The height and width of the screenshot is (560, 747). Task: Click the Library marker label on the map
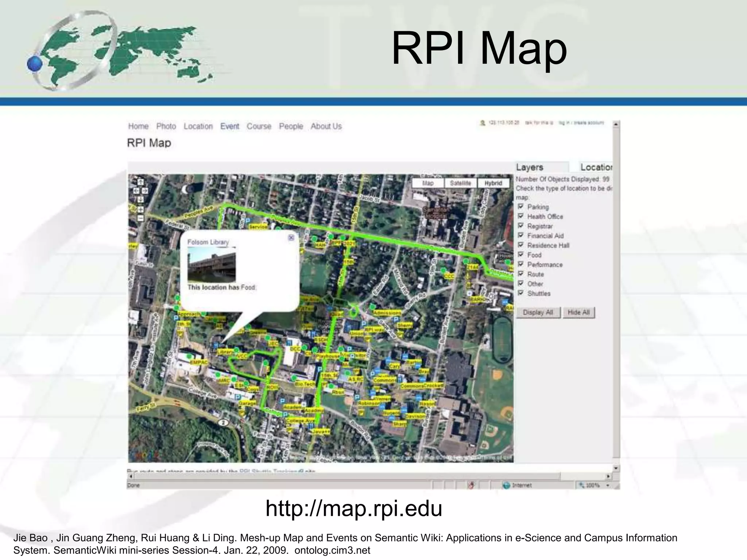[225, 352]
